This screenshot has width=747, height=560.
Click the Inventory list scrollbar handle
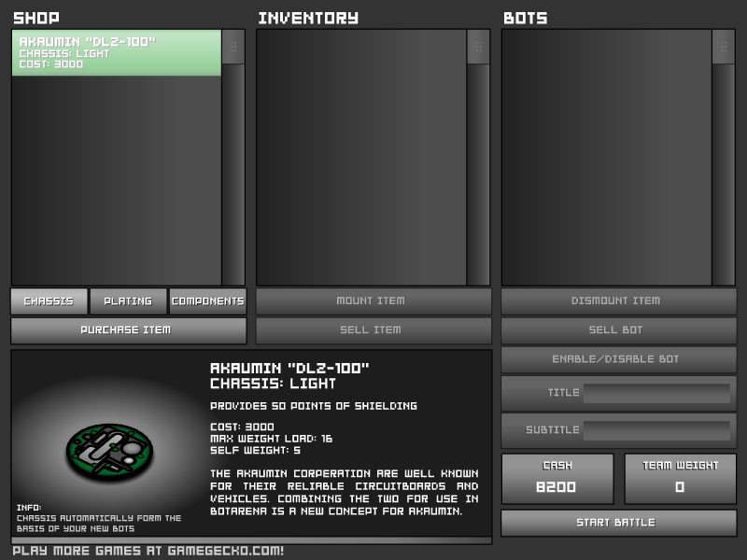pyautogui.click(x=478, y=47)
